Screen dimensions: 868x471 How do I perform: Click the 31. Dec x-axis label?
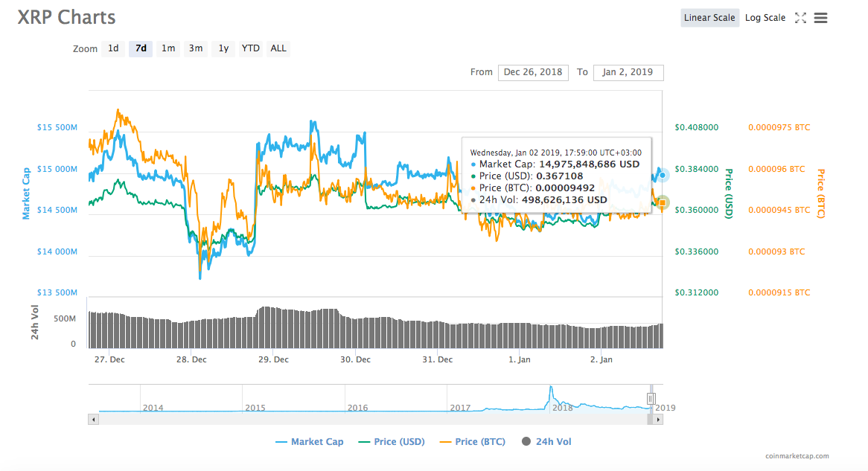click(437, 359)
